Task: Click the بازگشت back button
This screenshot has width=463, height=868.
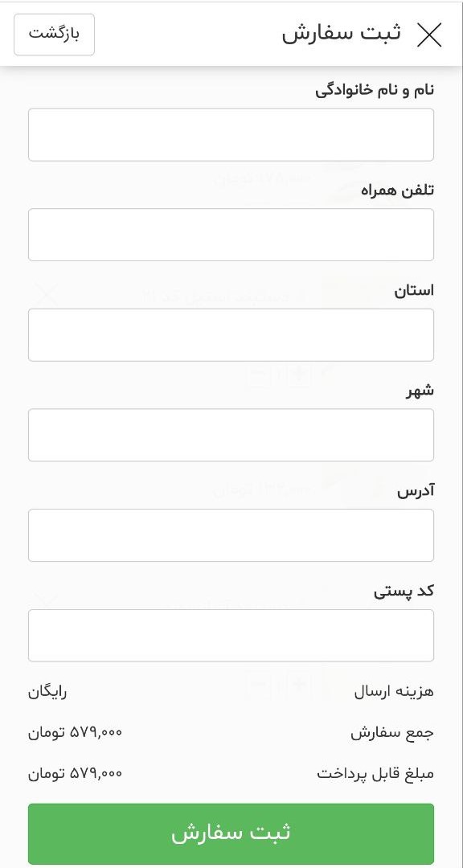Action: [54, 35]
